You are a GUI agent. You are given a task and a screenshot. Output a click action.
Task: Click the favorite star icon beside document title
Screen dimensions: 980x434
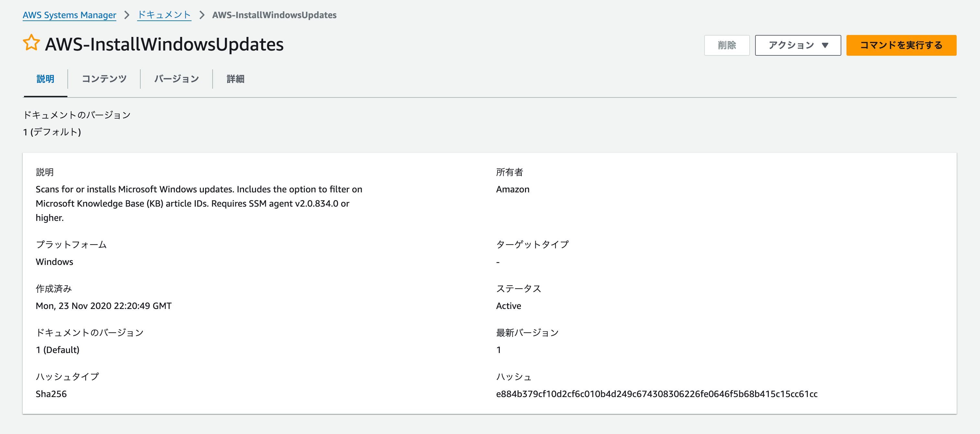click(x=31, y=43)
